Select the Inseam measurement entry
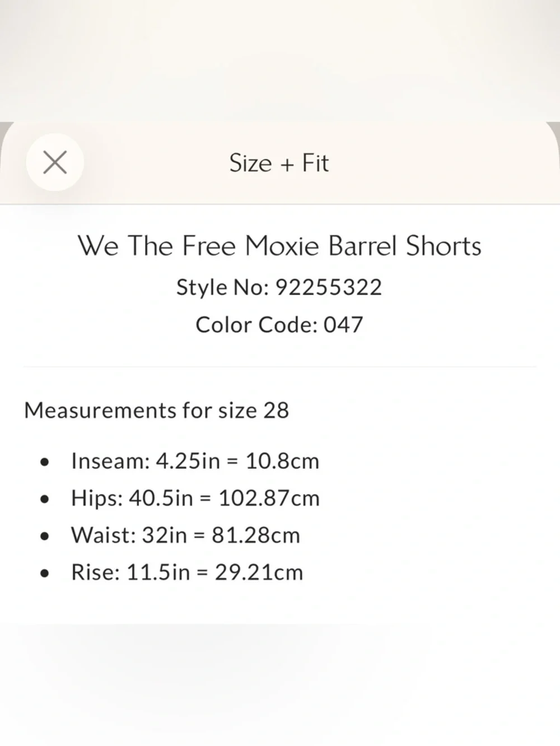 194,460
